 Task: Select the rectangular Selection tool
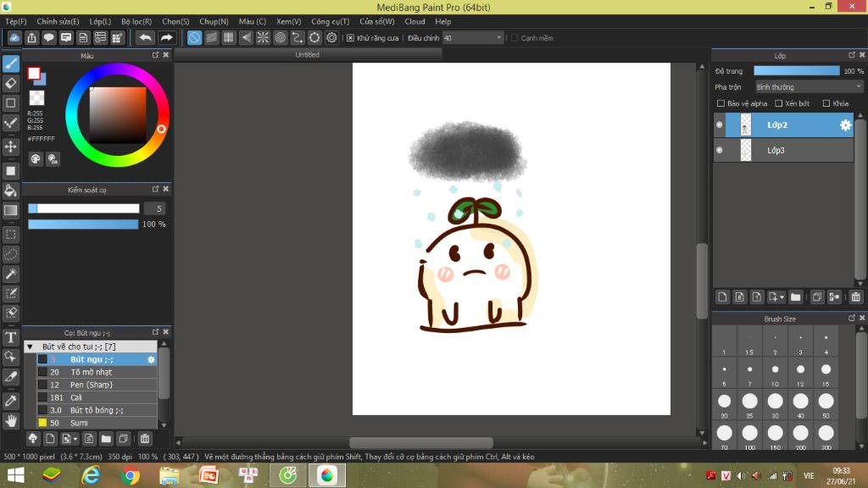pyautogui.click(x=10, y=235)
